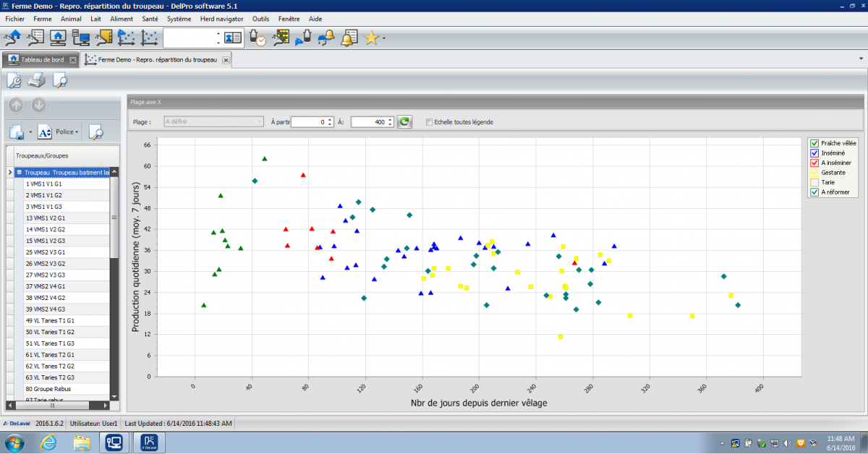
Task: Click the 'À partir' value input field
Action: 308,122
